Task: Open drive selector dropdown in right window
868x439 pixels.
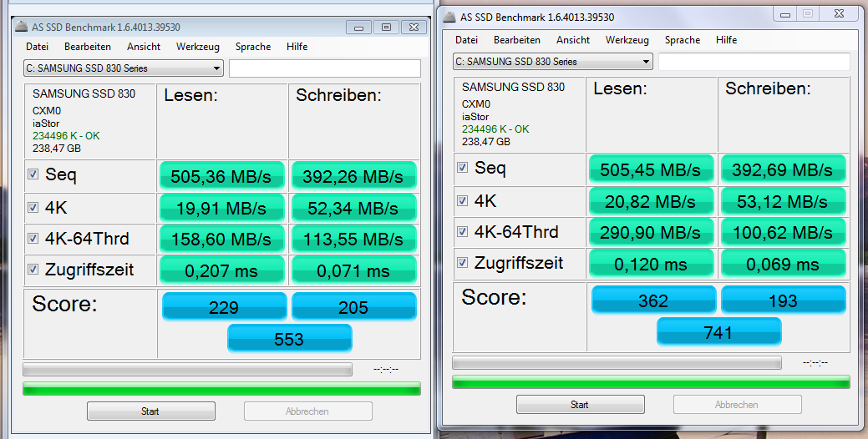Action: (553, 62)
